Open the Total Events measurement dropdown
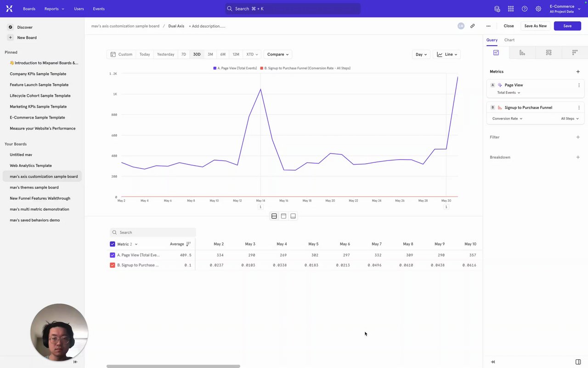 coord(509,93)
